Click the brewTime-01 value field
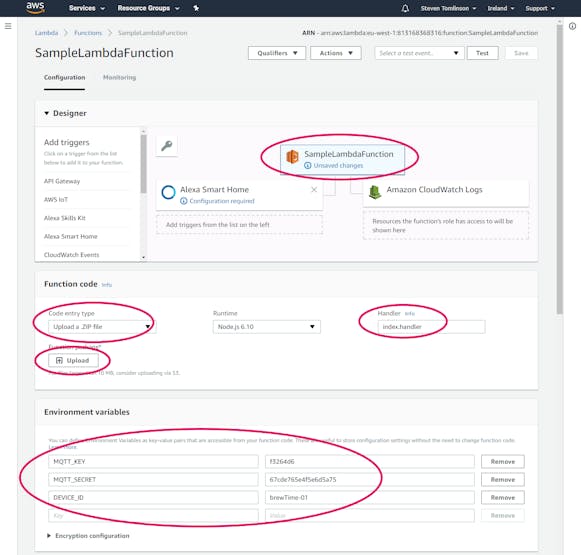Image resolution: width=581 pixels, height=555 pixels. [x=370, y=498]
